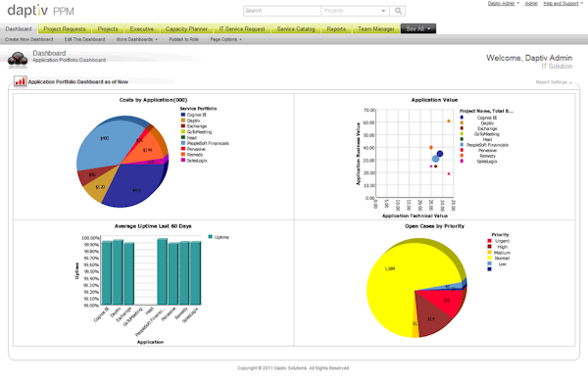Image resolution: width=588 pixels, height=384 pixels.
Task: Open the Capacity Planner tab
Action: (186, 28)
